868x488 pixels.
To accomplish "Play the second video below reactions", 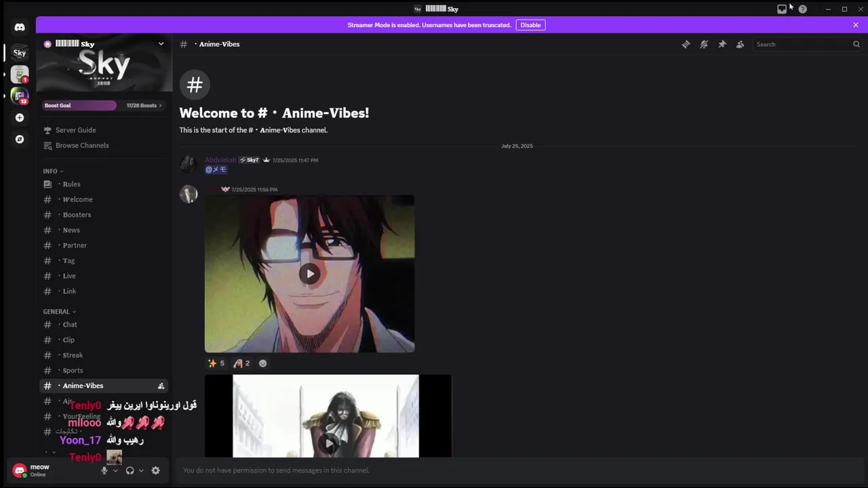I will [x=329, y=443].
